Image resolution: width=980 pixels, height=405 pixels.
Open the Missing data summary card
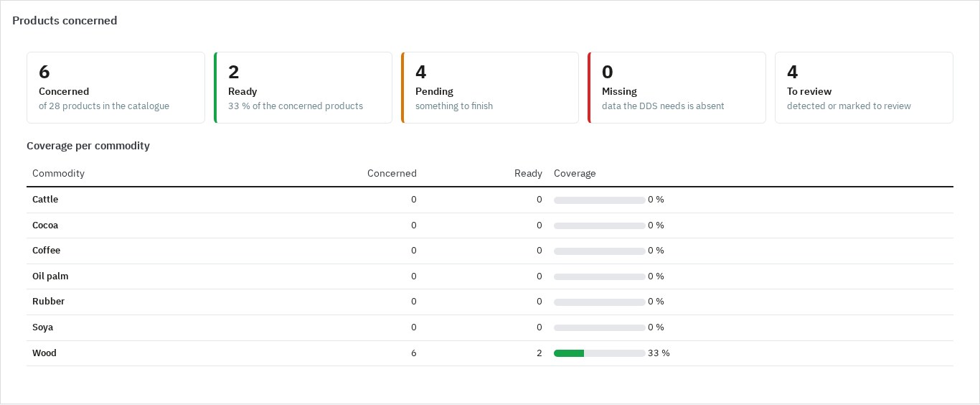[677, 88]
